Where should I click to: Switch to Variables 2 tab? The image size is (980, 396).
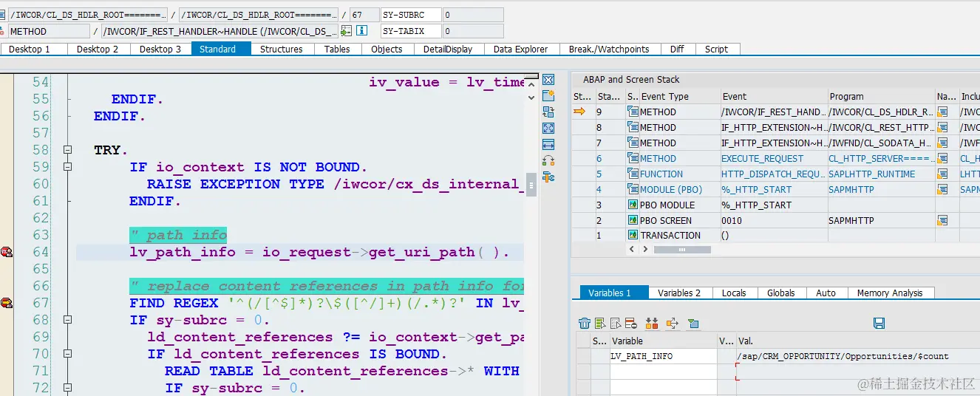679,293
